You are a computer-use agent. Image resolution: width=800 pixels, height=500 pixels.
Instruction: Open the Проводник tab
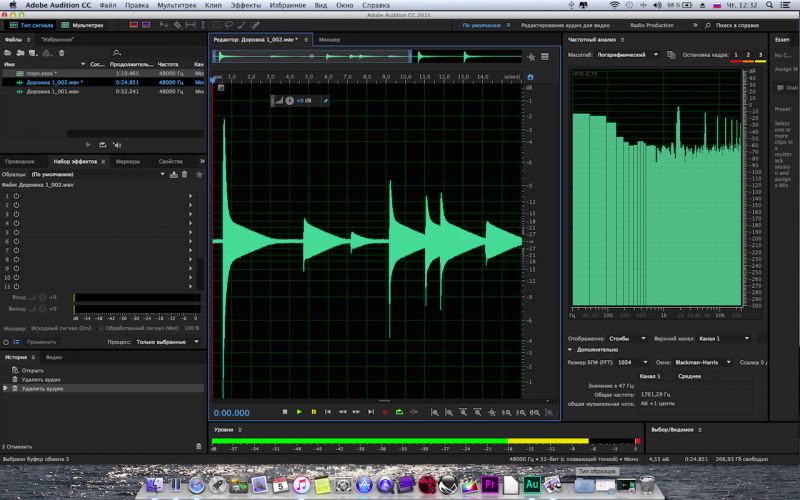click(20, 161)
